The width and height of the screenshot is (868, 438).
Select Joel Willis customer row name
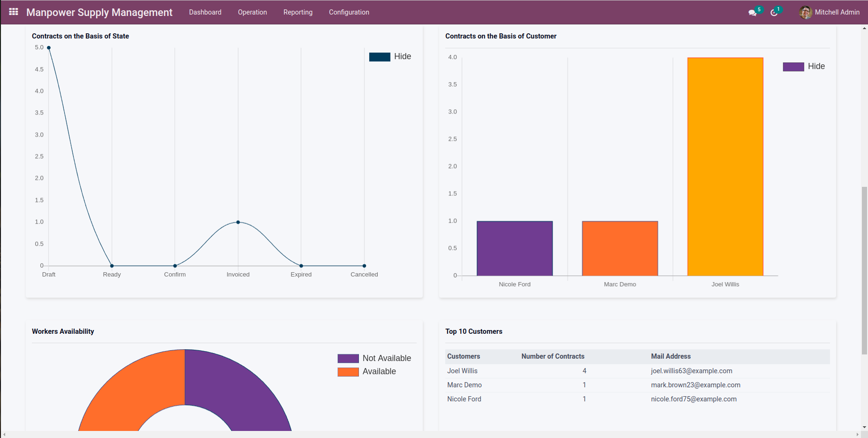tap(462, 371)
